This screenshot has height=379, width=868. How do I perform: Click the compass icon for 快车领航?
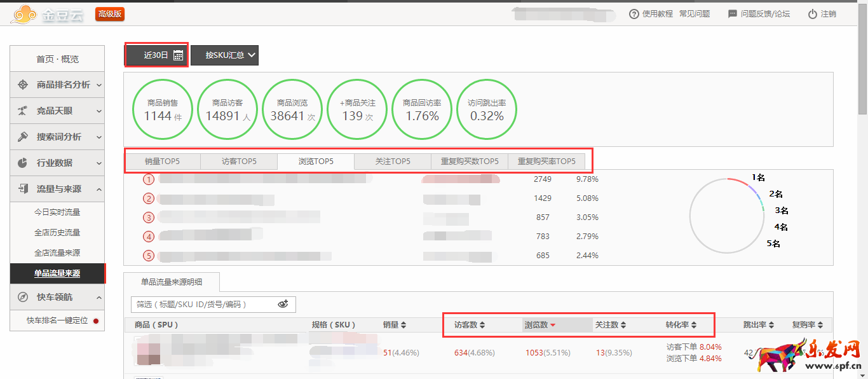pos(23,297)
